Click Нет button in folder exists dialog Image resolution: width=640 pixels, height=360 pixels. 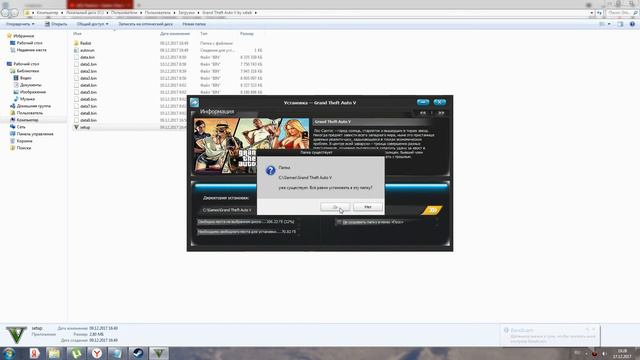click(x=368, y=207)
